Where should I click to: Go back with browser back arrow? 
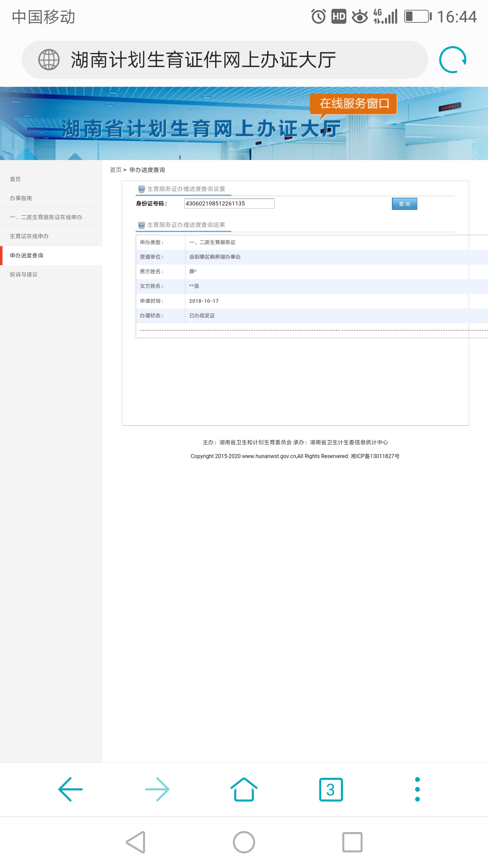click(70, 789)
